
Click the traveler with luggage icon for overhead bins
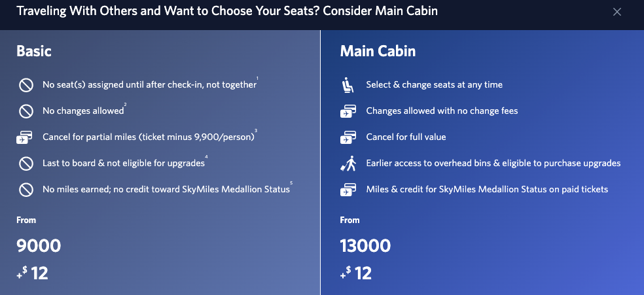click(348, 164)
